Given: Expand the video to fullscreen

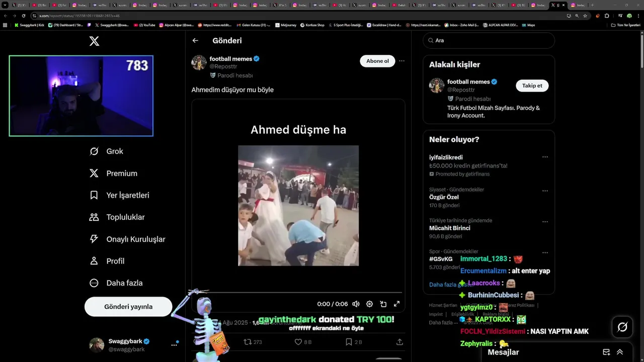Looking at the screenshot, I should [396, 304].
